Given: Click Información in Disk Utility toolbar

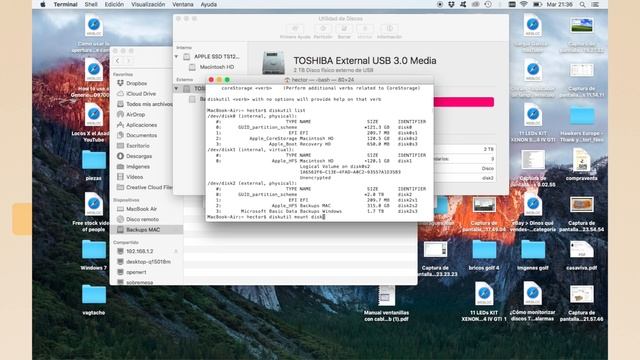Looking at the screenshot, I should point(389,31).
